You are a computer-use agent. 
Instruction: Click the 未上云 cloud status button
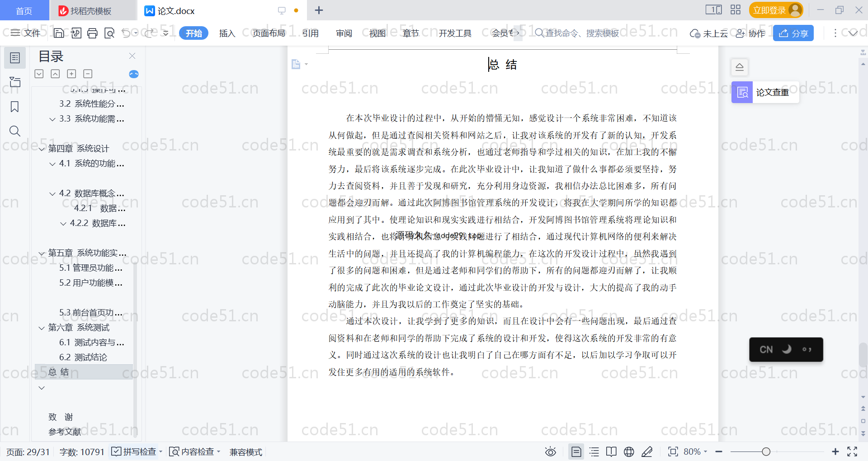click(x=708, y=33)
